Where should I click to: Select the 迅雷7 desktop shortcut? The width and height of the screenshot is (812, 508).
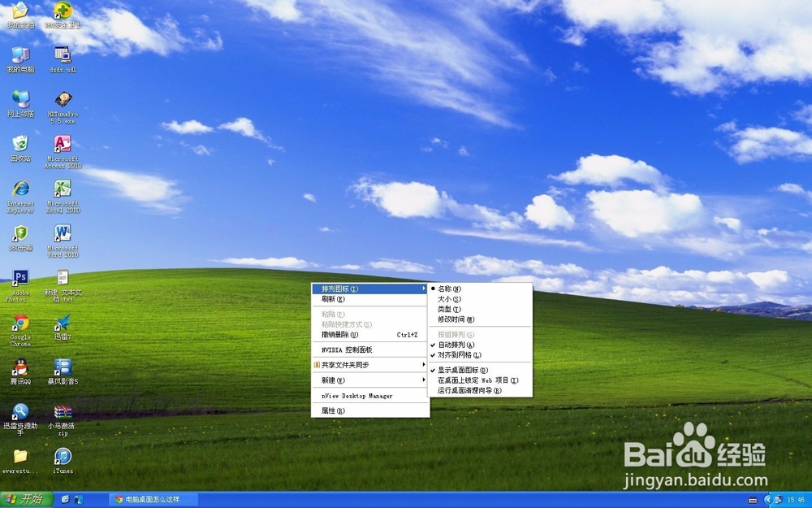(63, 328)
